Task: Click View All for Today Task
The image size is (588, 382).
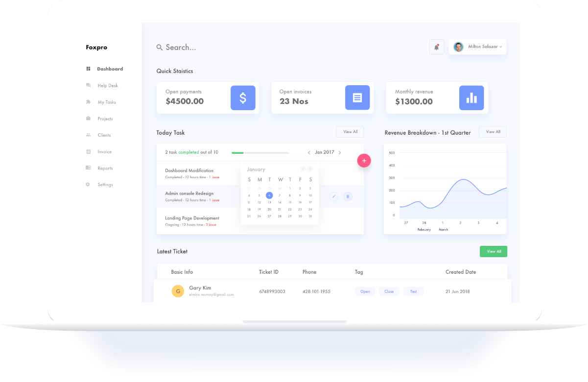Action: (350, 132)
